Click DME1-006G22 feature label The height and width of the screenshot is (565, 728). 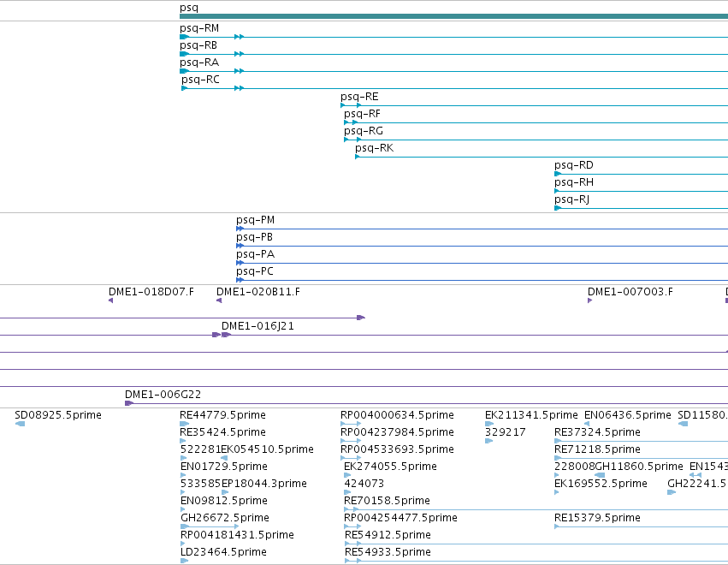163,395
